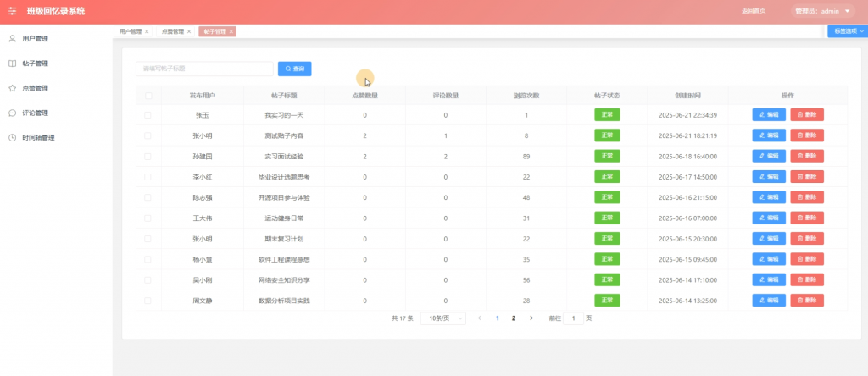The width and height of the screenshot is (868, 376).
Task: Delete the 测试帖子内容 post
Action: click(x=807, y=135)
